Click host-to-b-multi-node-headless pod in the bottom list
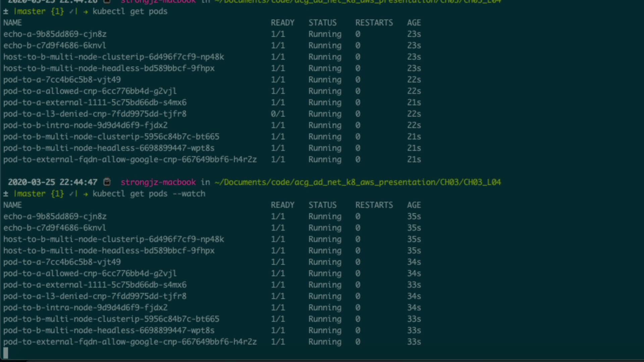 pos(109,251)
